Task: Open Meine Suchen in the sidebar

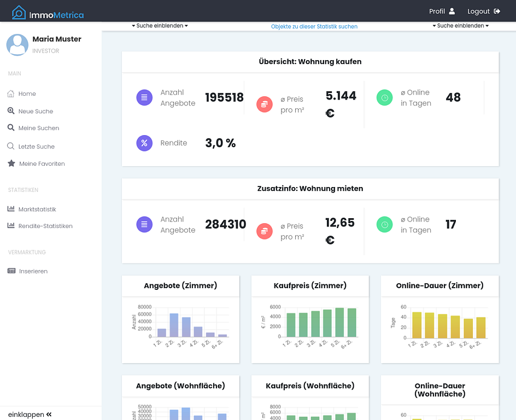Action: (38, 128)
